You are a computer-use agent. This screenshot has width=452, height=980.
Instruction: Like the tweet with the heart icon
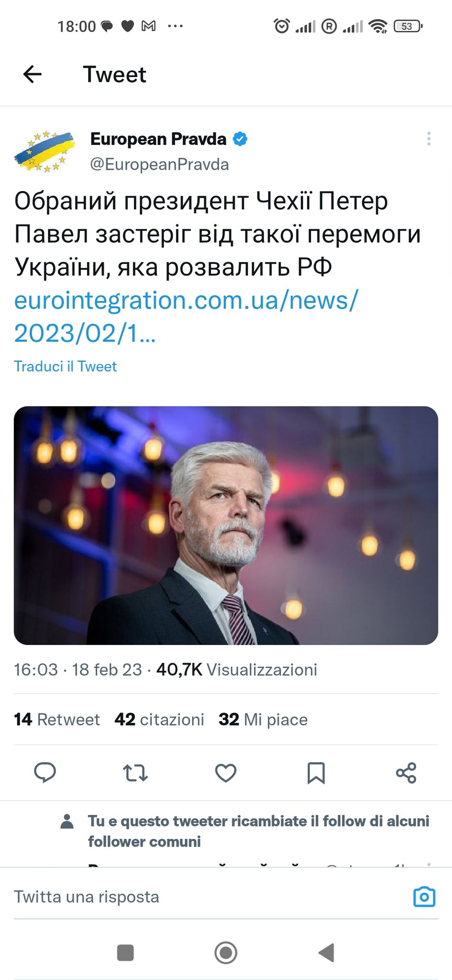point(226,773)
